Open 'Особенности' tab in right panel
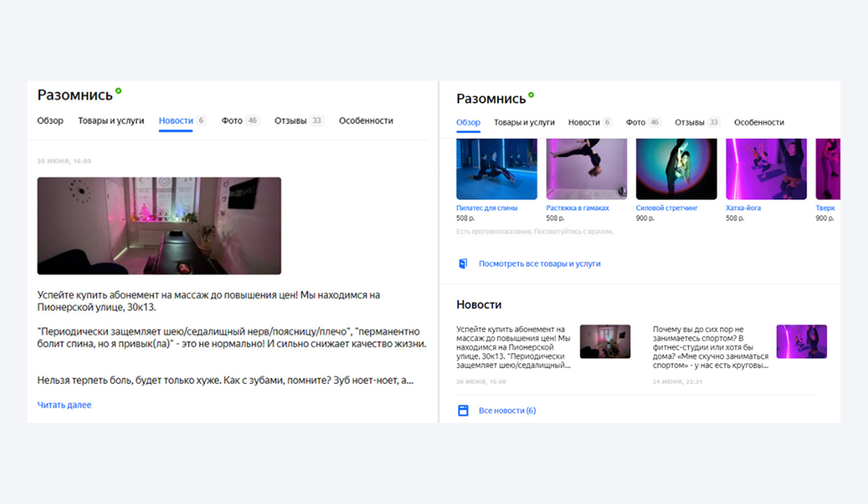This screenshot has width=868, height=504. 759,122
